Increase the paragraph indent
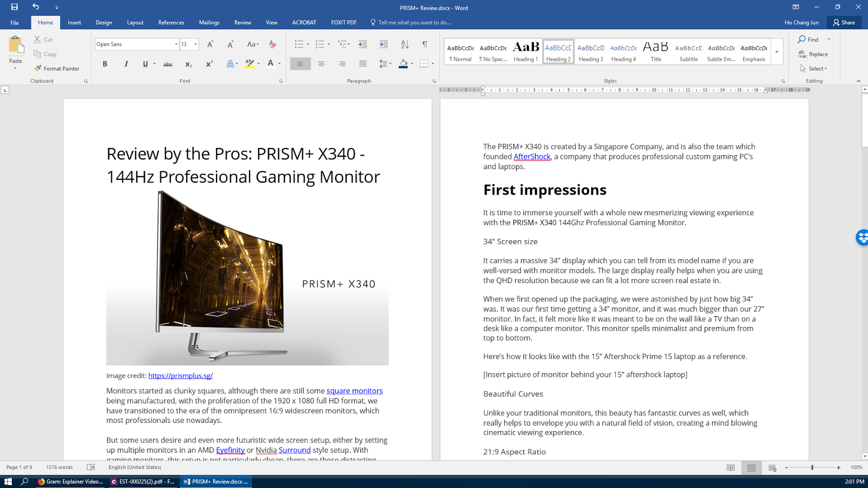This screenshot has height=488, width=868. (x=384, y=44)
